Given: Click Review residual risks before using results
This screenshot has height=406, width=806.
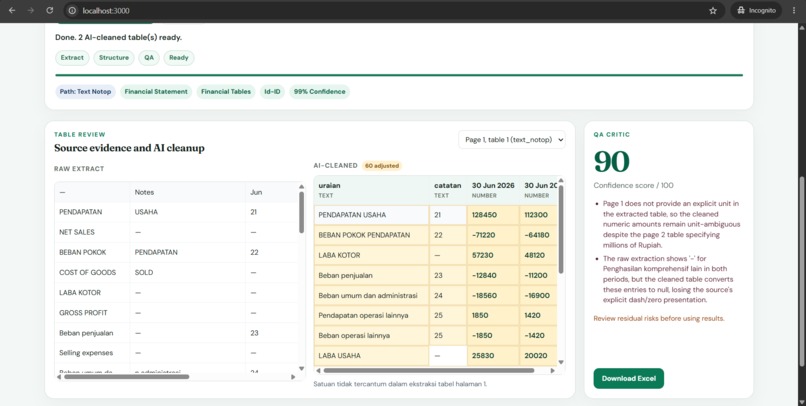Looking at the screenshot, I should click(658, 319).
